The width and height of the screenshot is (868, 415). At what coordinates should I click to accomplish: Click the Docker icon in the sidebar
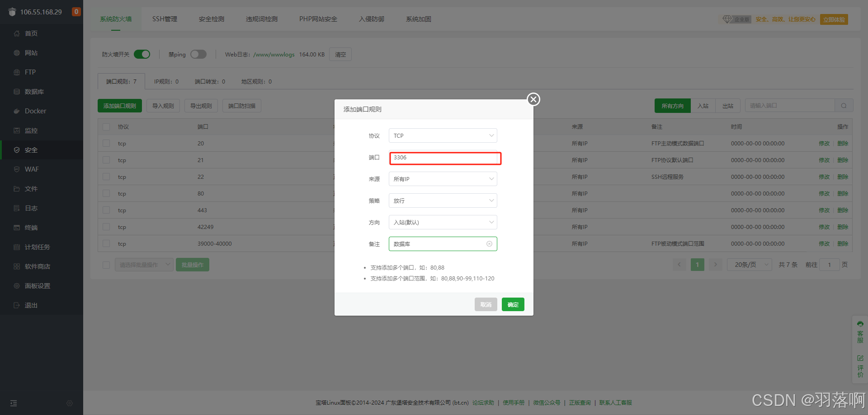pos(17,111)
